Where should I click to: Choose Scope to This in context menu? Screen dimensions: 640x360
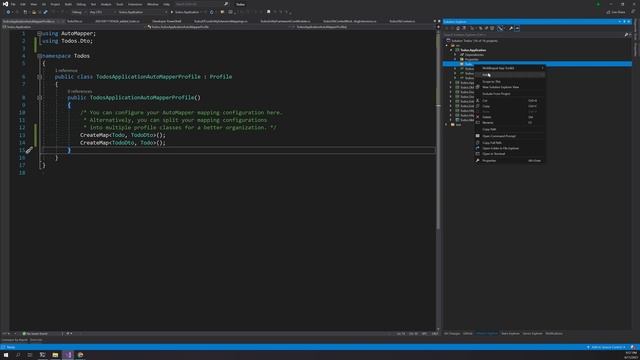[509, 82]
